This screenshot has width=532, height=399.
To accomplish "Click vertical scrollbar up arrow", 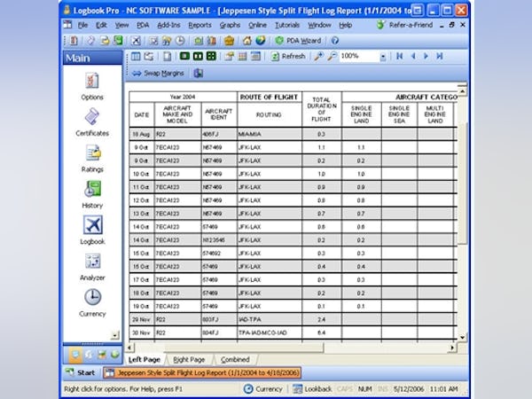I will [462, 91].
